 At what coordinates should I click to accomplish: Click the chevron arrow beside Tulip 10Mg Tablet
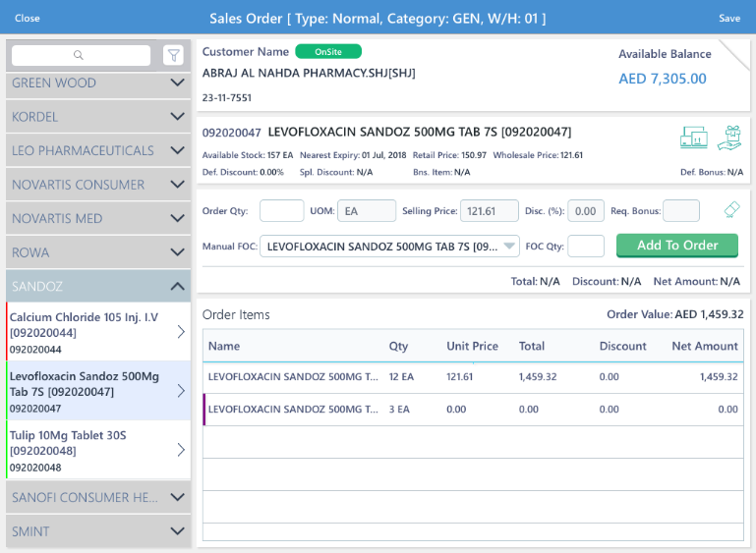click(181, 450)
